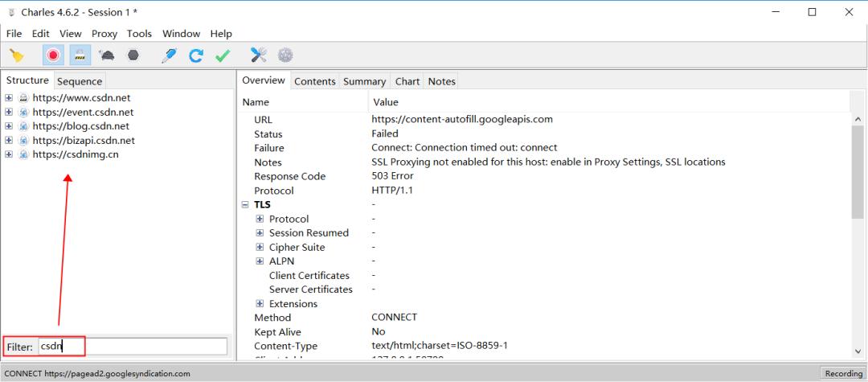Click overview scrollbar up arrow
The width and height of the screenshot is (868, 382).
click(858, 118)
